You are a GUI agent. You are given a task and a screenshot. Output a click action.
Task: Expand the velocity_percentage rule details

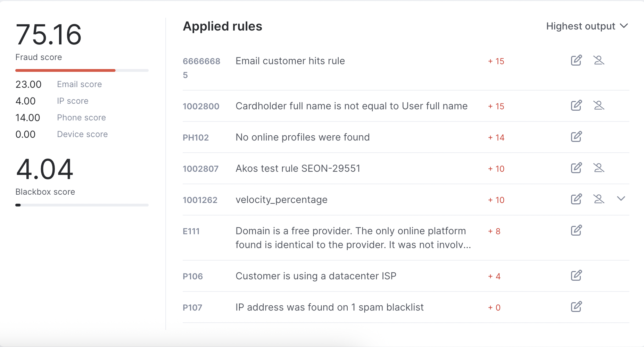point(621,199)
